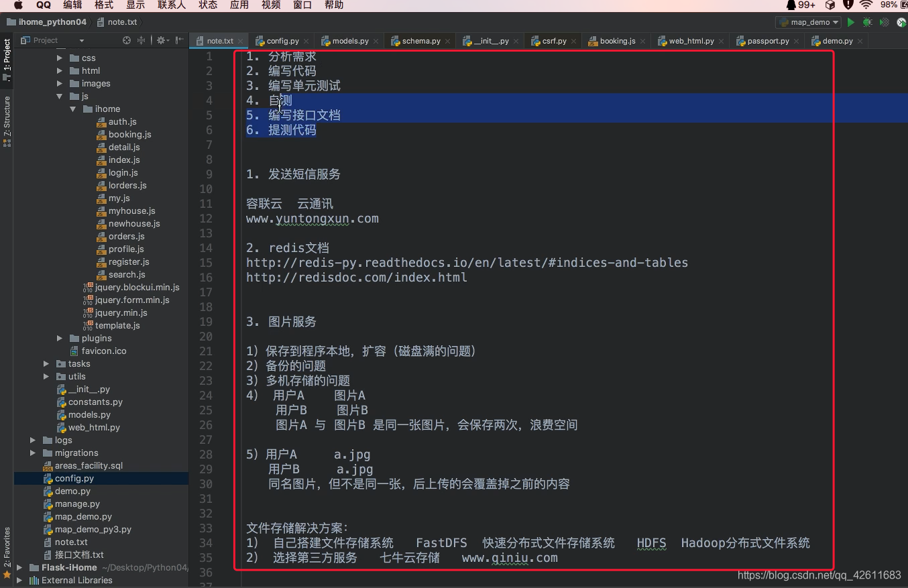The image size is (908, 588).
Task: Click line 19 text 图片服务
Action: (x=292, y=322)
